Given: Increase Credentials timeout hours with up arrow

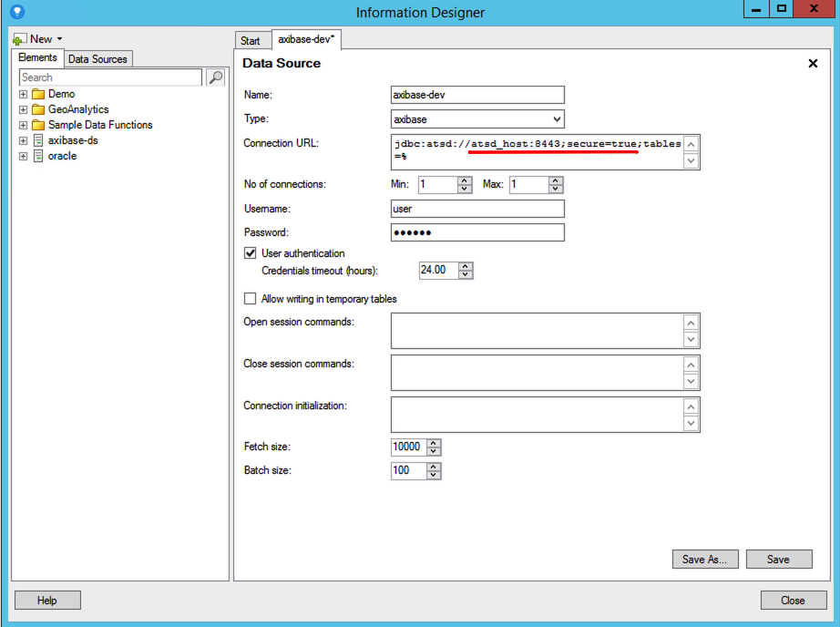Looking at the screenshot, I should (x=466, y=267).
